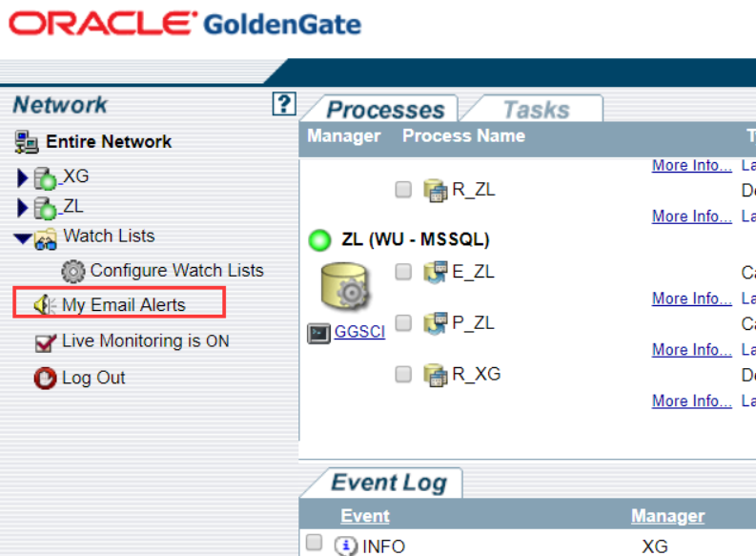This screenshot has width=756, height=556.
Task: Open Watch Lists label in tree
Action: pyautogui.click(x=109, y=236)
